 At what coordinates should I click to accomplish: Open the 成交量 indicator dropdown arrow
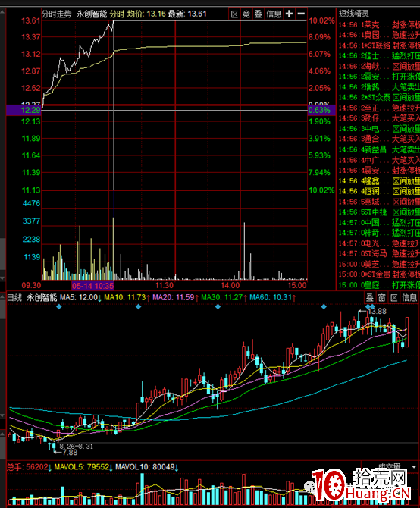tap(413, 467)
